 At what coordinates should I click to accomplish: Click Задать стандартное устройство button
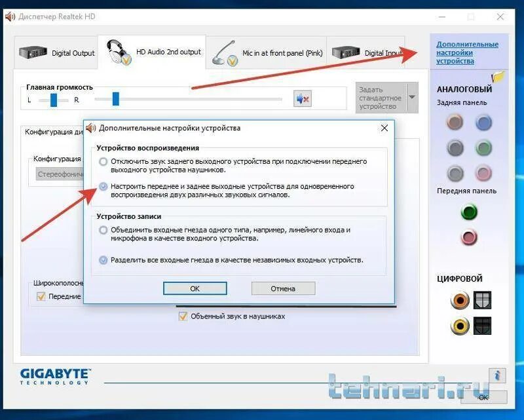pos(381,98)
